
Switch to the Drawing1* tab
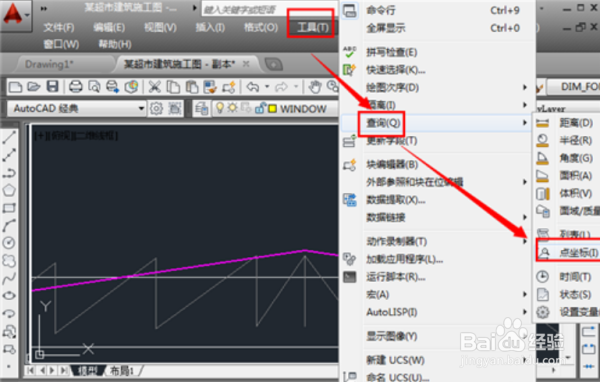(x=49, y=64)
